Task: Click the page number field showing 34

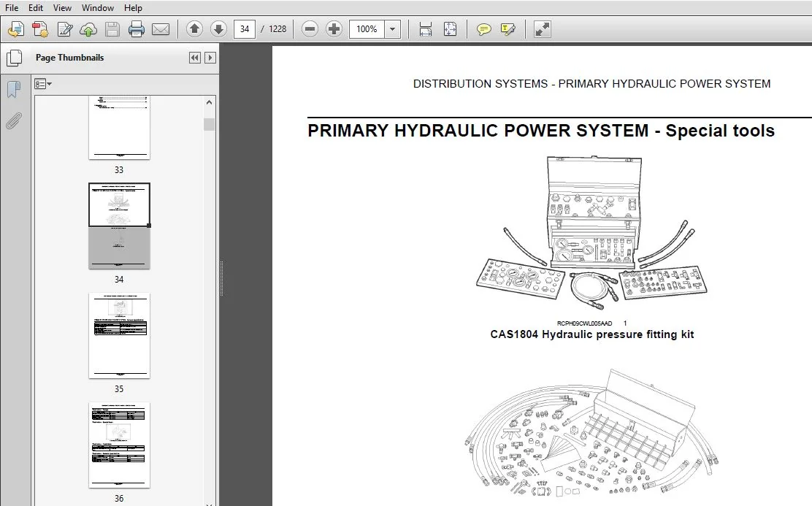Action: tap(245, 29)
